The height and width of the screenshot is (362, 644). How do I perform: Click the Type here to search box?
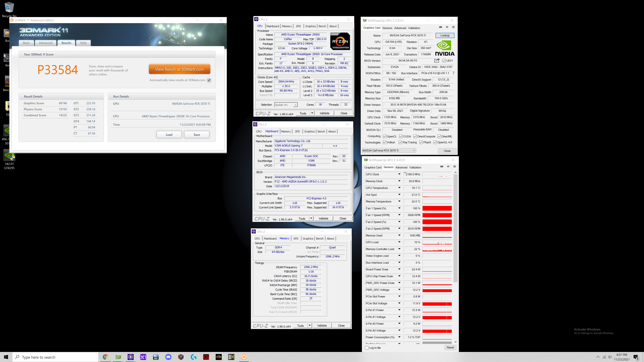tap(56, 357)
